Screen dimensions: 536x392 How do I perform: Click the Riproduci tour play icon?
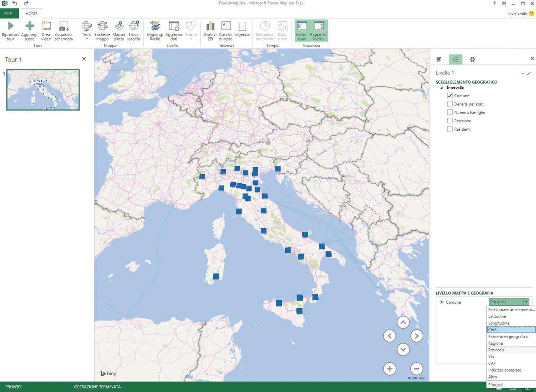pyautogui.click(x=10, y=26)
